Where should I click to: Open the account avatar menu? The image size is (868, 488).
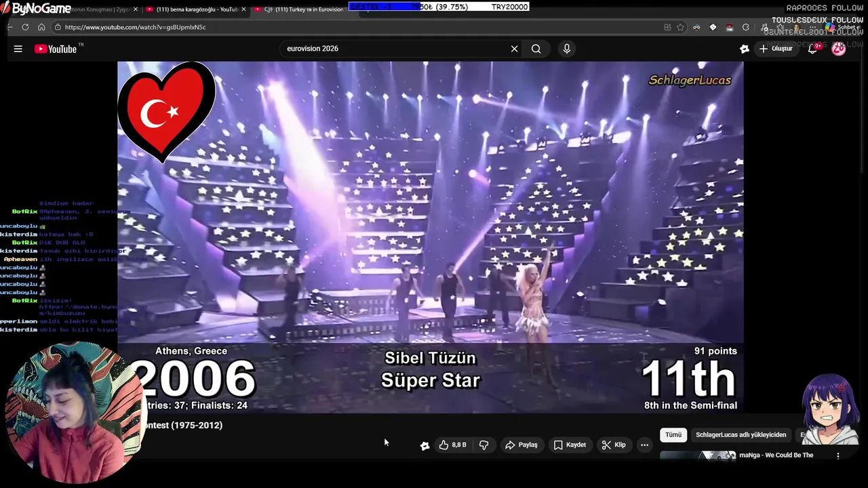(839, 49)
